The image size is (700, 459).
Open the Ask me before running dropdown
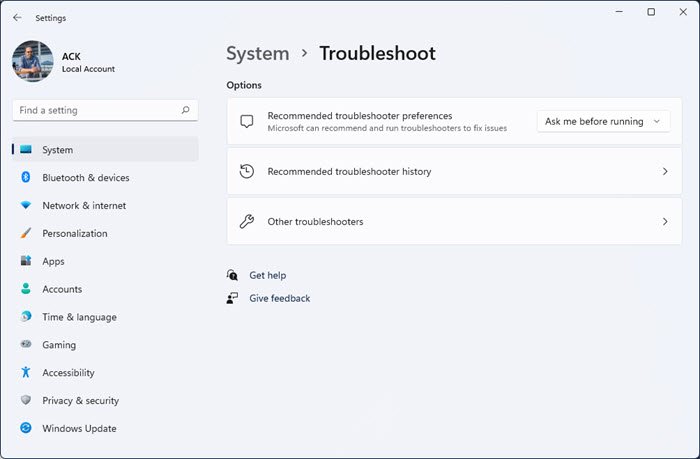(x=603, y=122)
